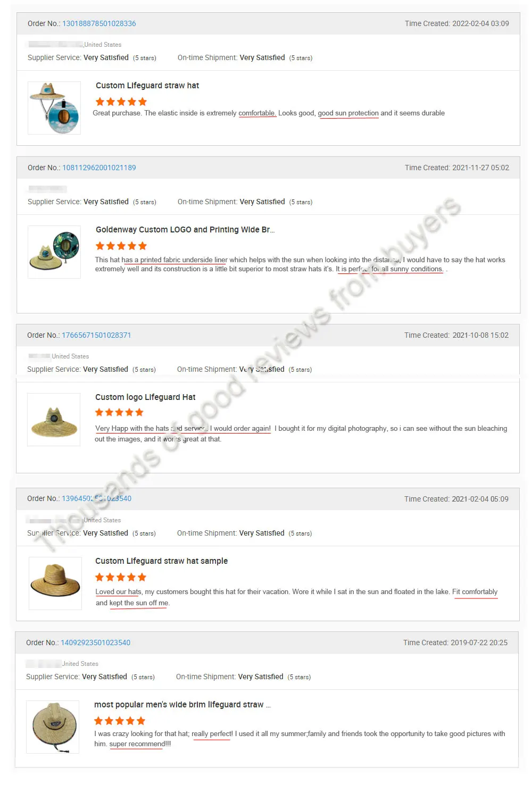The height and width of the screenshot is (801, 532).
Task: Click the Goldenway printed hat product thumbnail
Action: [54, 252]
